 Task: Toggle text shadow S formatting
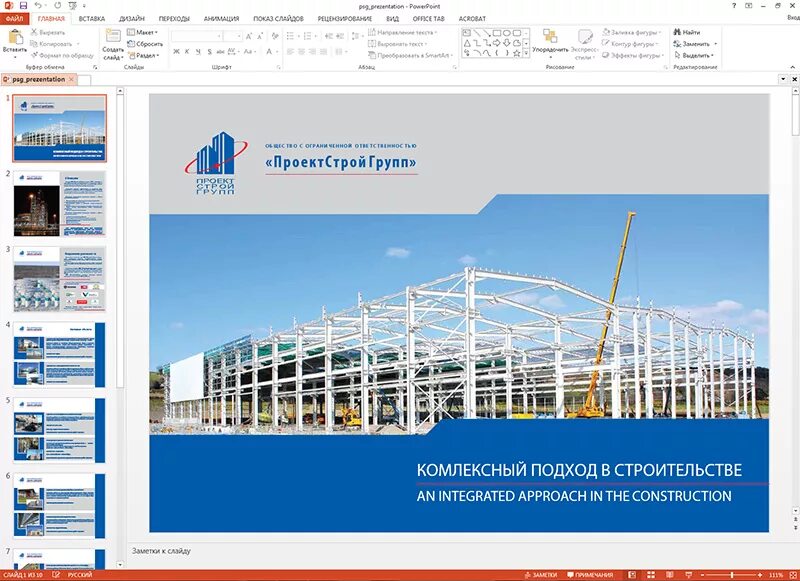coord(209,52)
